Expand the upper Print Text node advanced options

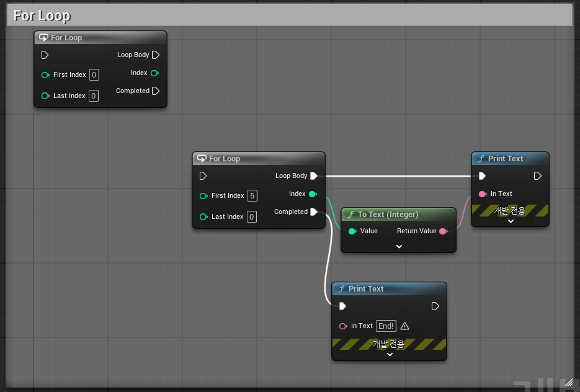pos(511,221)
